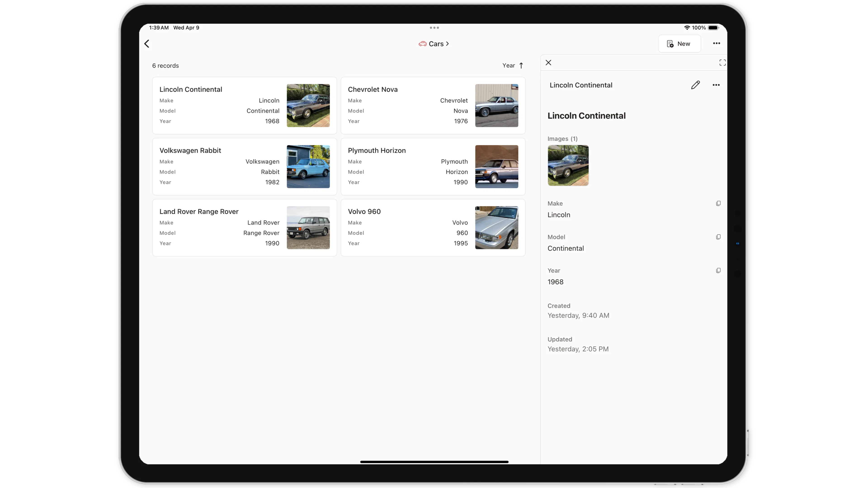Screen dimensions: 868x488
Task: Expand the detail panel to fullscreen
Action: tap(722, 63)
